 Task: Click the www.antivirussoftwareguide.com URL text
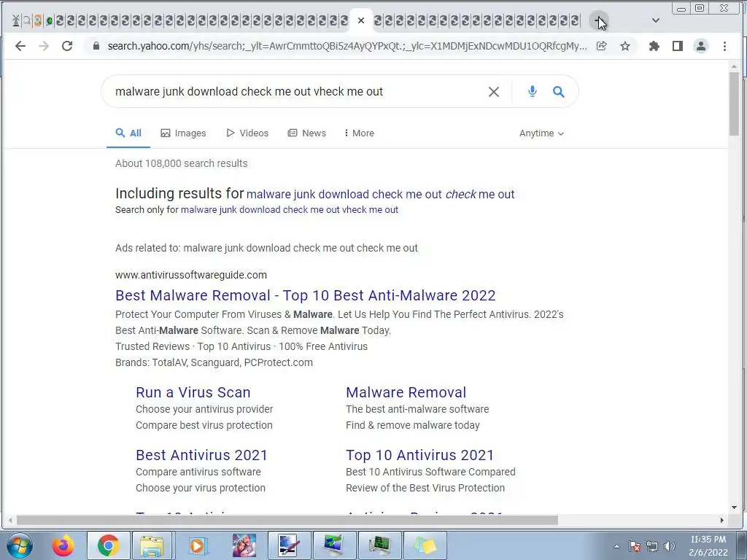[191, 275]
